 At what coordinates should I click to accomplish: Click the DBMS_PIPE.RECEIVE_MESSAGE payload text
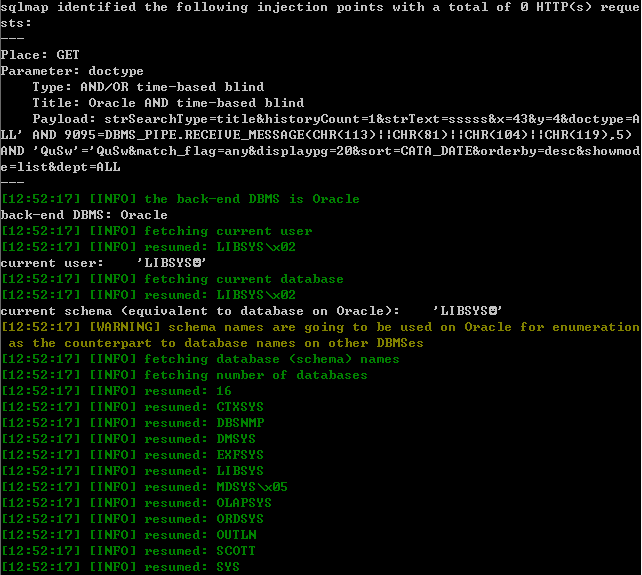[316, 135]
